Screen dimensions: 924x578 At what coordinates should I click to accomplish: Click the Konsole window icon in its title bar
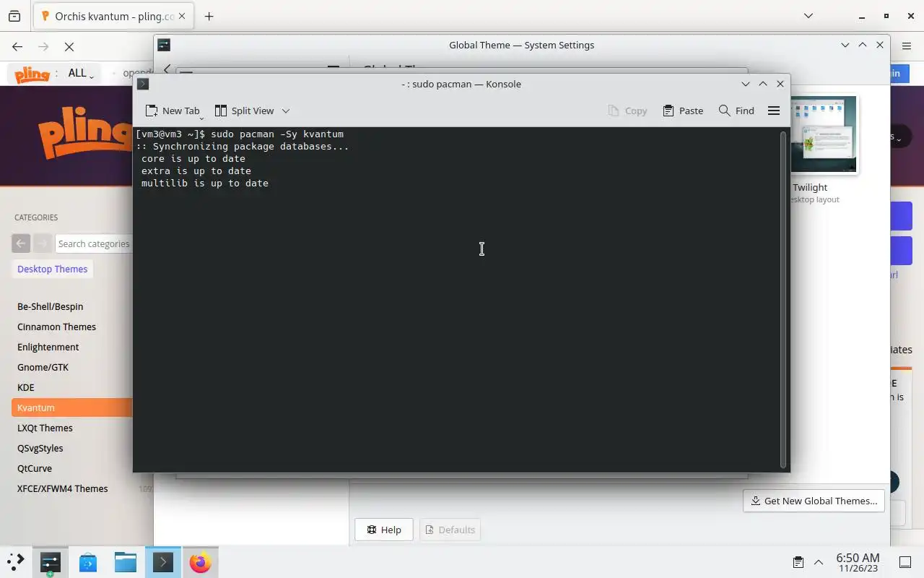pos(143,84)
